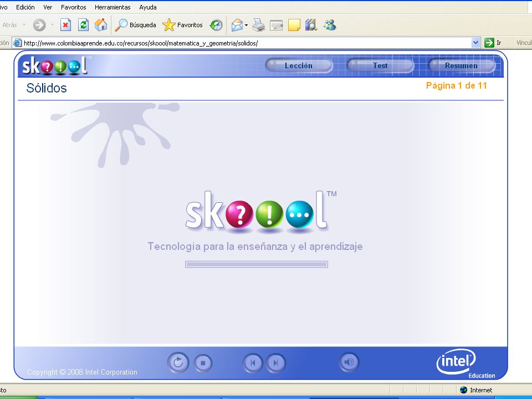This screenshot has height=399, width=532.
Task: Click the green Ir go button
Action: 493,43
